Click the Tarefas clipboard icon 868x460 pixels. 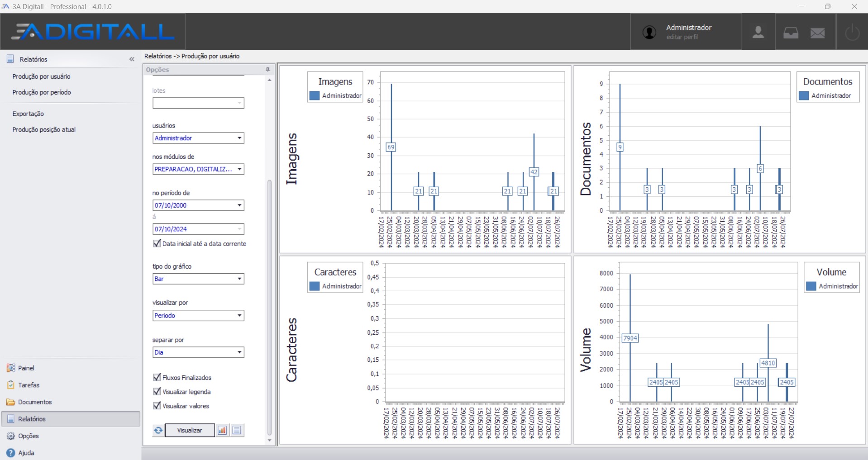click(10, 385)
